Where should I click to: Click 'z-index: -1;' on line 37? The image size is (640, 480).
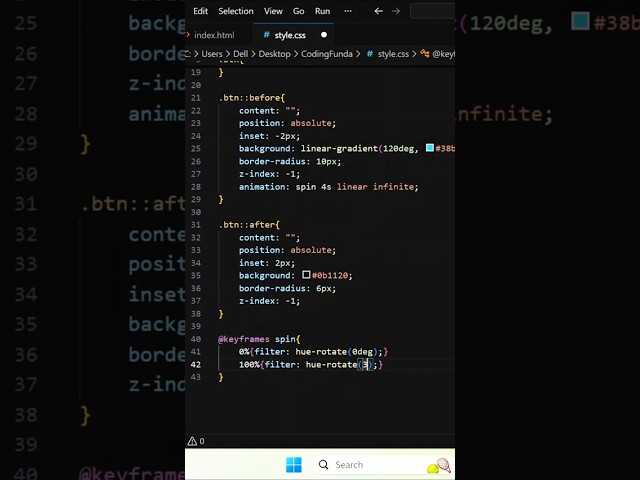click(269, 301)
